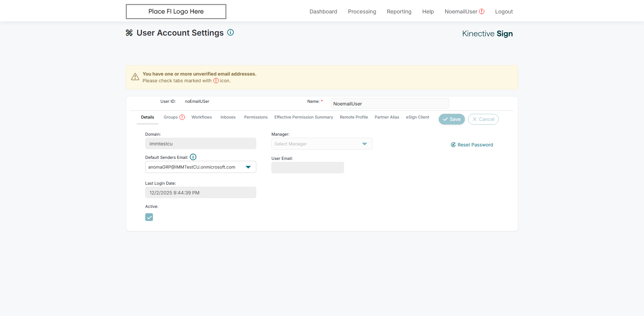
Task: Click the warning triangle in the banner
Action: 135,77
